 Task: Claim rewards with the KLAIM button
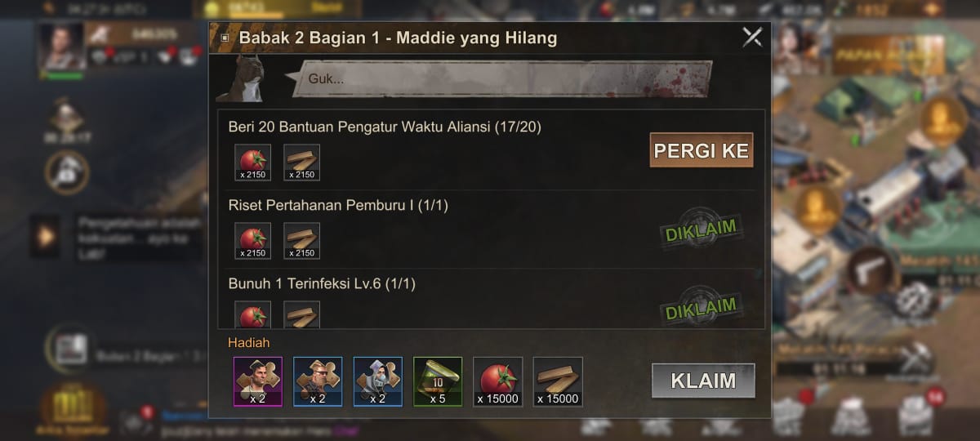pos(703,381)
